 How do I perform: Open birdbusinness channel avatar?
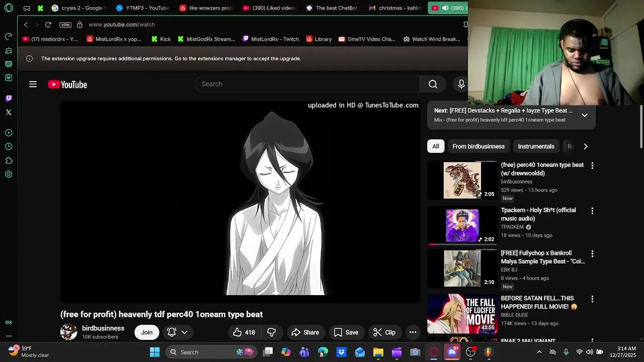click(x=69, y=332)
